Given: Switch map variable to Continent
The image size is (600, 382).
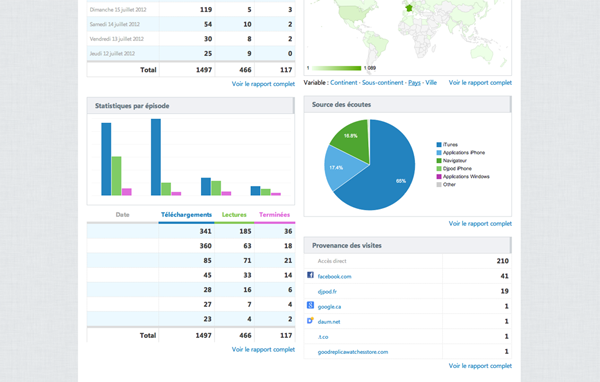Looking at the screenshot, I should tap(344, 83).
